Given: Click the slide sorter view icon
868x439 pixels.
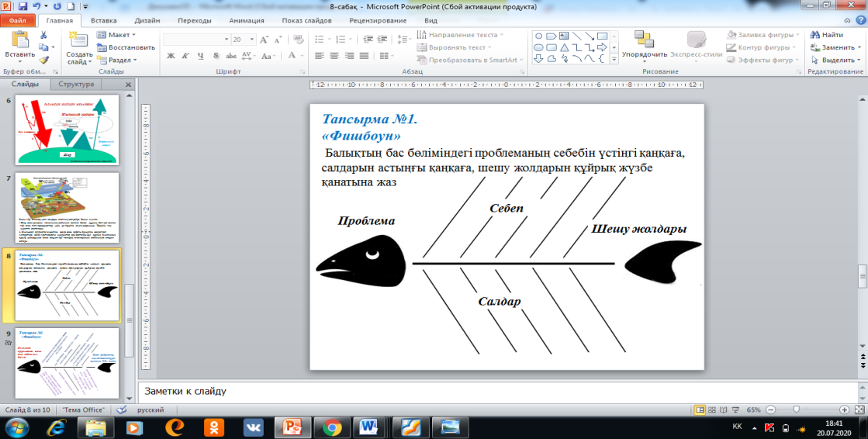Looking at the screenshot, I should tap(713, 409).
